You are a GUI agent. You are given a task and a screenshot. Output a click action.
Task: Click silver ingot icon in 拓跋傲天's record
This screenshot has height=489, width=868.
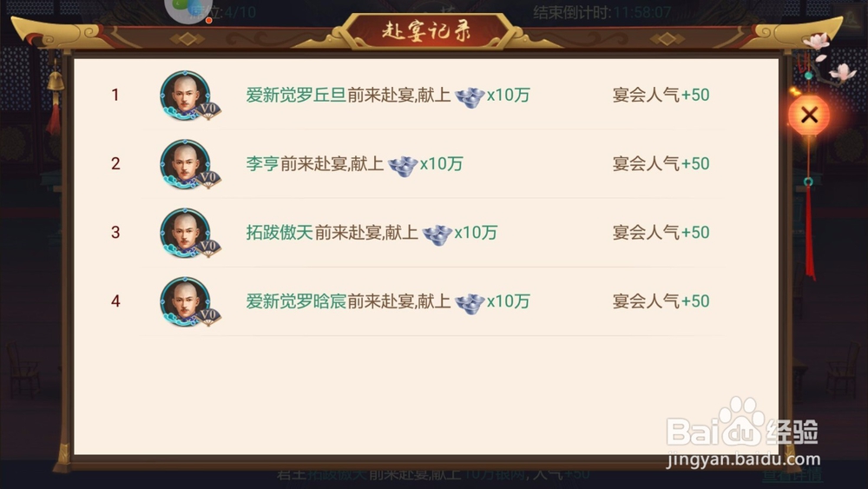(437, 235)
